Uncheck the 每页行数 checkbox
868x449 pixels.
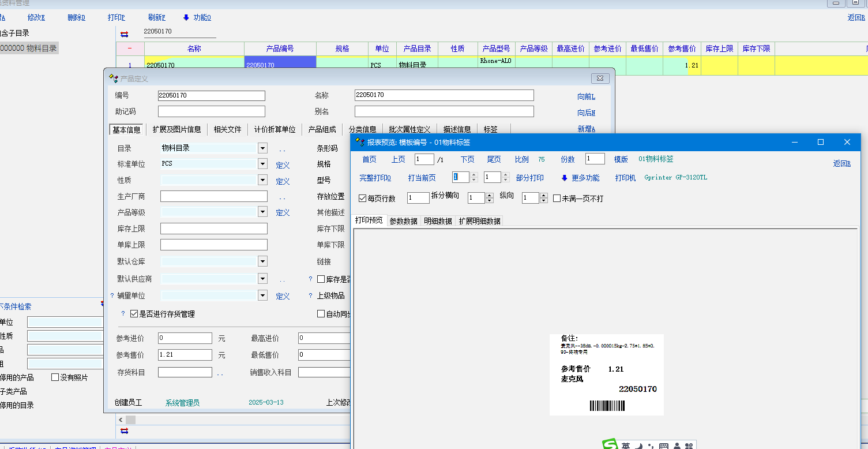point(363,198)
